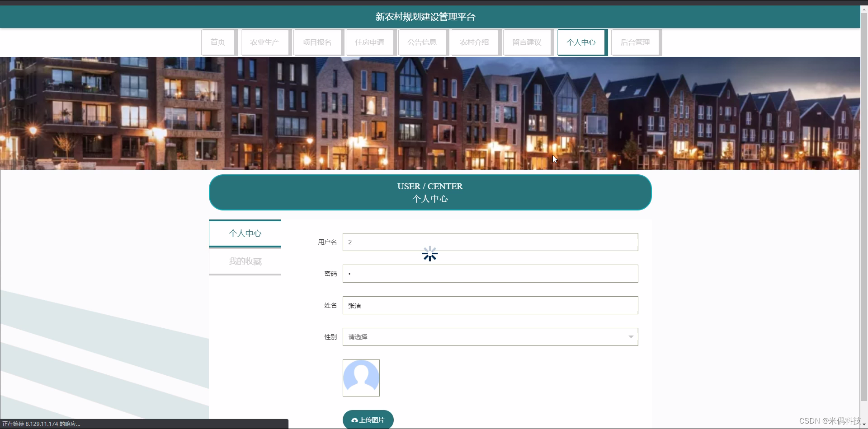Viewport: 868px width, 429px height.
Task: Open the 住房申请 tab
Action: 370,42
